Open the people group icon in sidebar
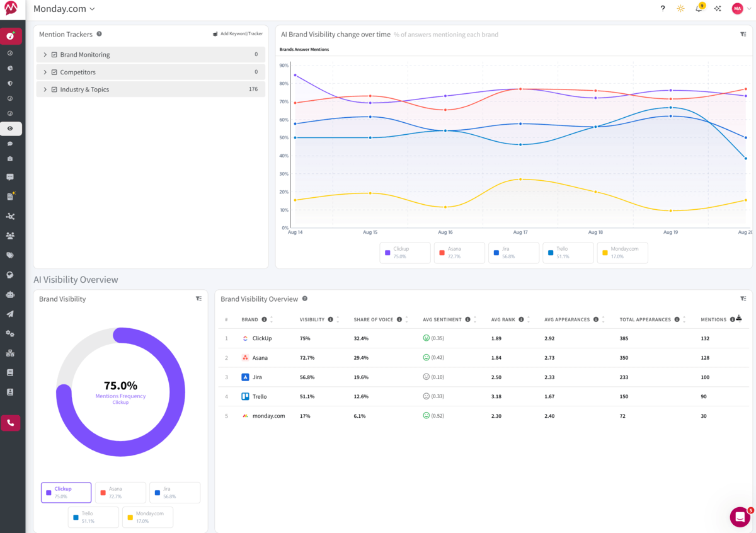 click(x=10, y=236)
